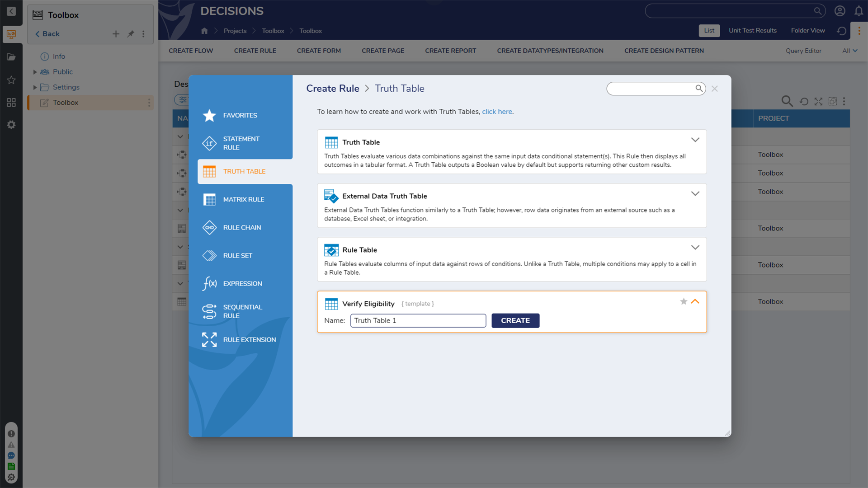This screenshot has height=488, width=868.
Task: Follow the 'click here' Truth Tables link
Action: pyautogui.click(x=497, y=112)
